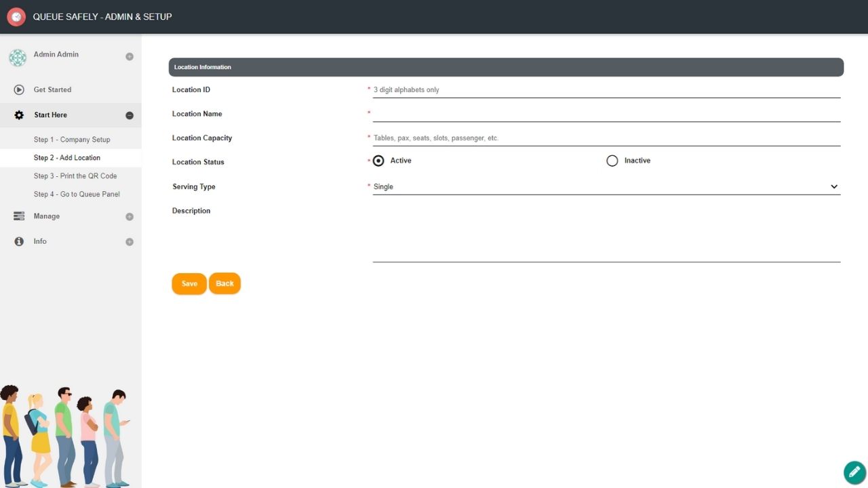
Task: Select the Inactive location status radio
Action: coord(612,161)
